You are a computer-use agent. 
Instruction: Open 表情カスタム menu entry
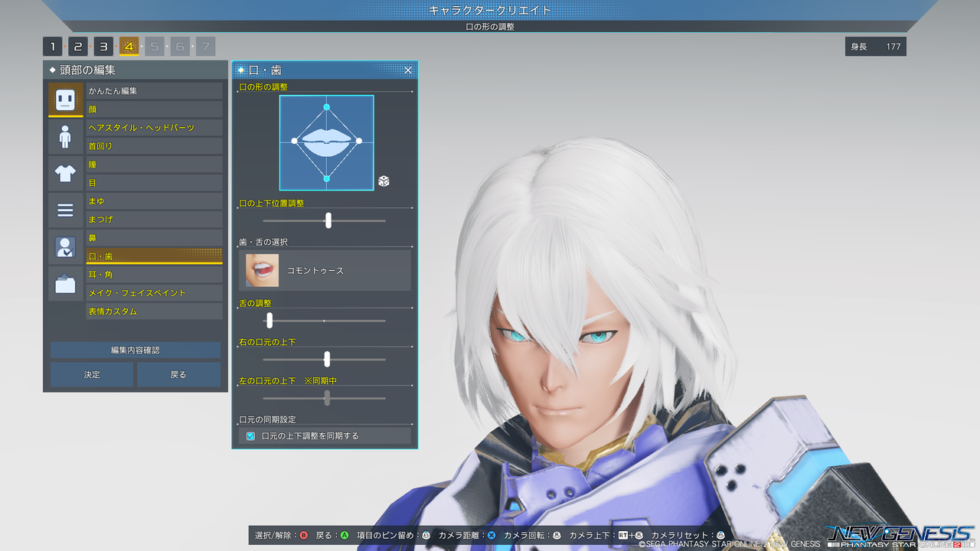(x=155, y=311)
